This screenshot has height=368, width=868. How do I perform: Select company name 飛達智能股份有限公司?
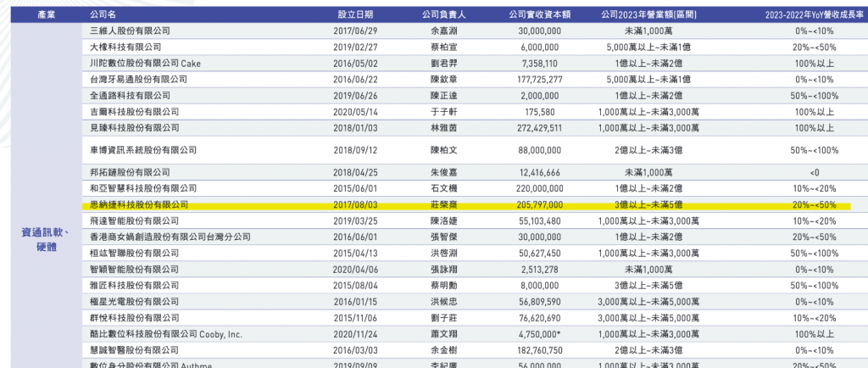[134, 220]
